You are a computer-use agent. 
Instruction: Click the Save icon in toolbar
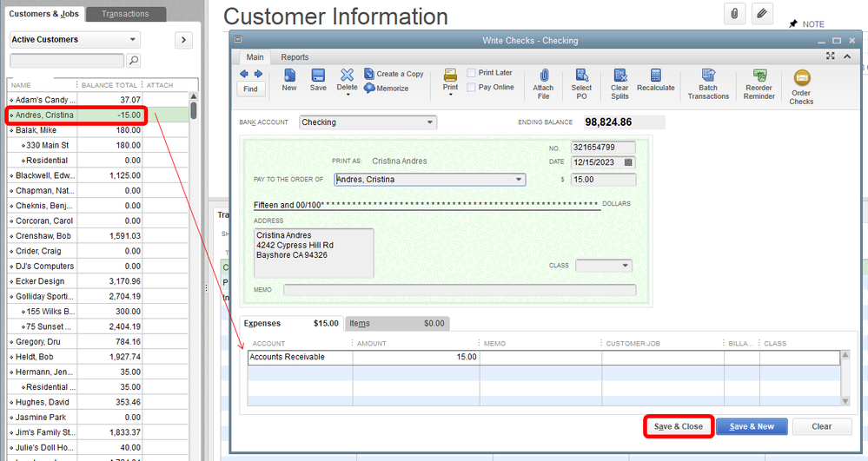pyautogui.click(x=318, y=80)
